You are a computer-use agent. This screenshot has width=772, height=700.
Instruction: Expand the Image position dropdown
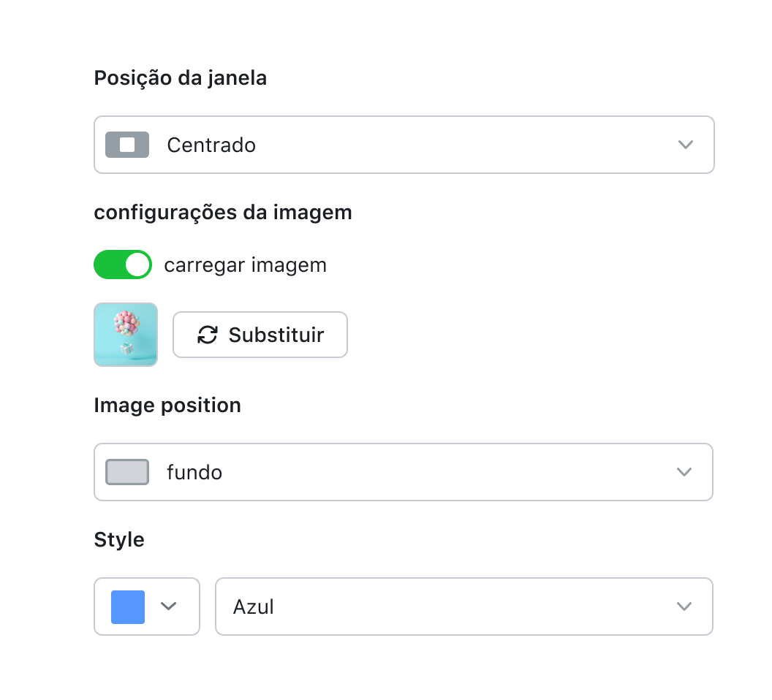tap(404, 472)
